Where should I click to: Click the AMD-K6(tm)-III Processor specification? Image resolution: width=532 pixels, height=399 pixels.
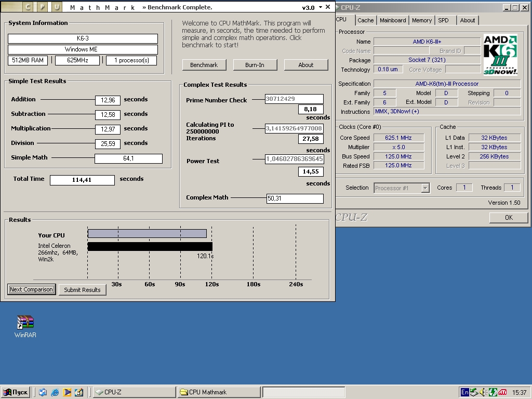(447, 84)
